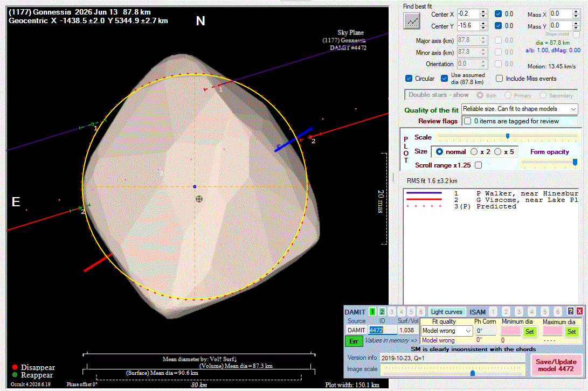Increase Center X with up arrow

tap(483, 12)
